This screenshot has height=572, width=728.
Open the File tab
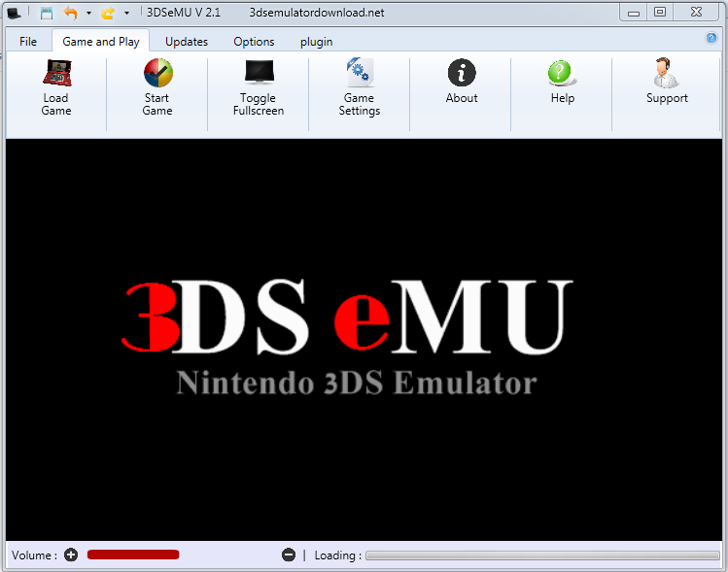click(28, 42)
